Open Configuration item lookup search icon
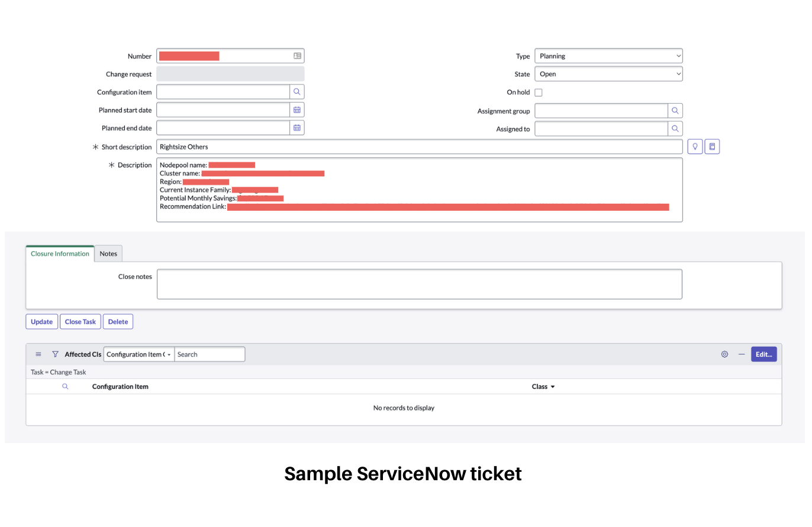Image resolution: width=812 pixels, height=527 pixels. pyautogui.click(x=297, y=92)
